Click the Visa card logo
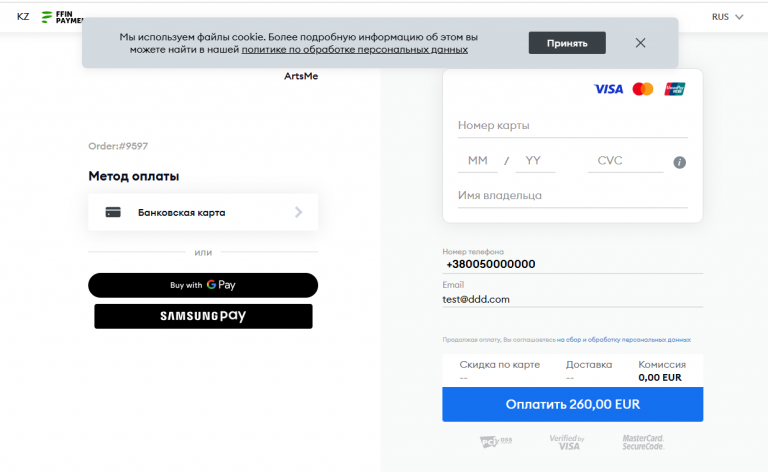This screenshot has width=768, height=472. pyautogui.click(x=608, y=89)
